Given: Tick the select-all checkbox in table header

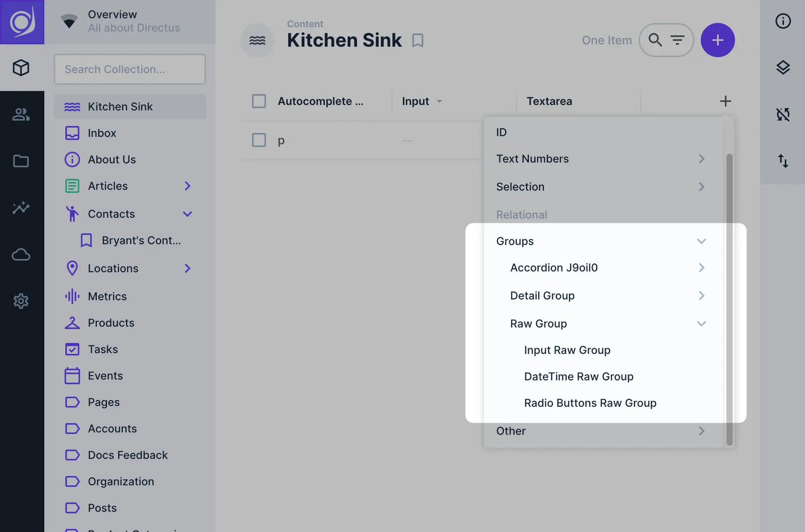Looking at the screenshot, I should click(x=258, y=101).
